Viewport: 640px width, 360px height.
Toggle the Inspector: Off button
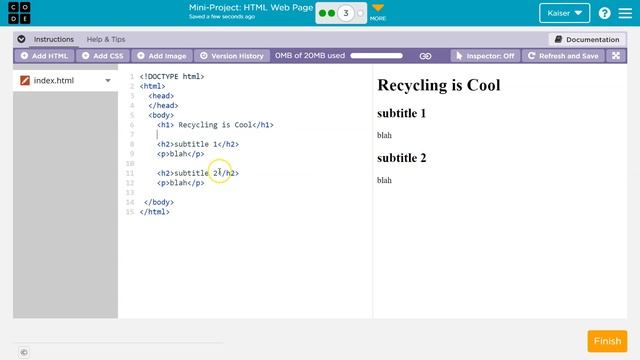[x=485, y=56]
